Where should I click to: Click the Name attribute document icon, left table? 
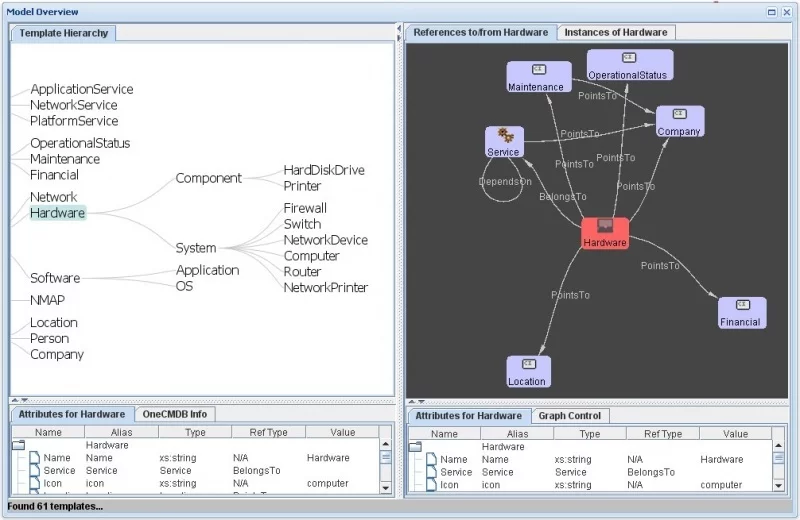click(x=34, y=458)
